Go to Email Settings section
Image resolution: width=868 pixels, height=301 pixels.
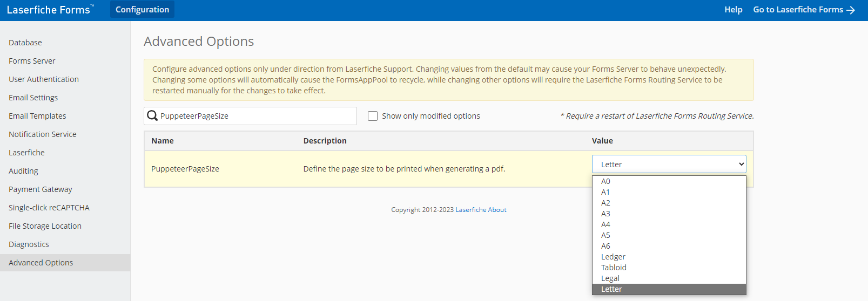33,98
